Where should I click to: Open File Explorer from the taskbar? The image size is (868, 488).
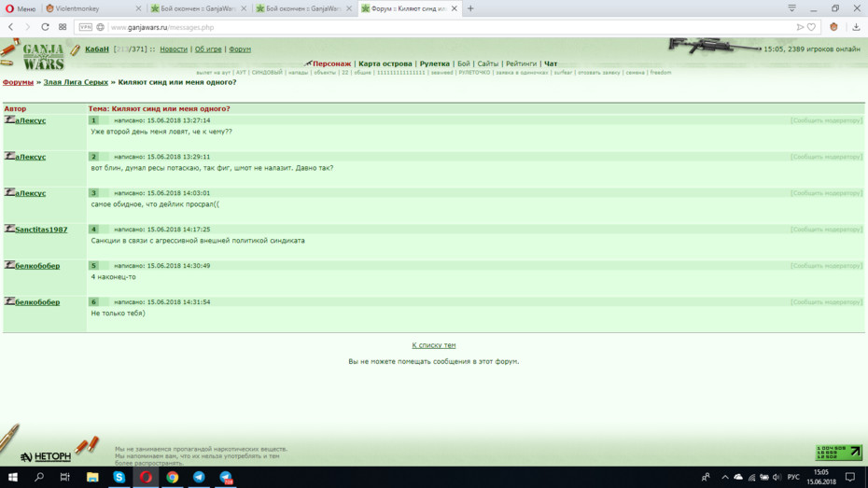92,477
